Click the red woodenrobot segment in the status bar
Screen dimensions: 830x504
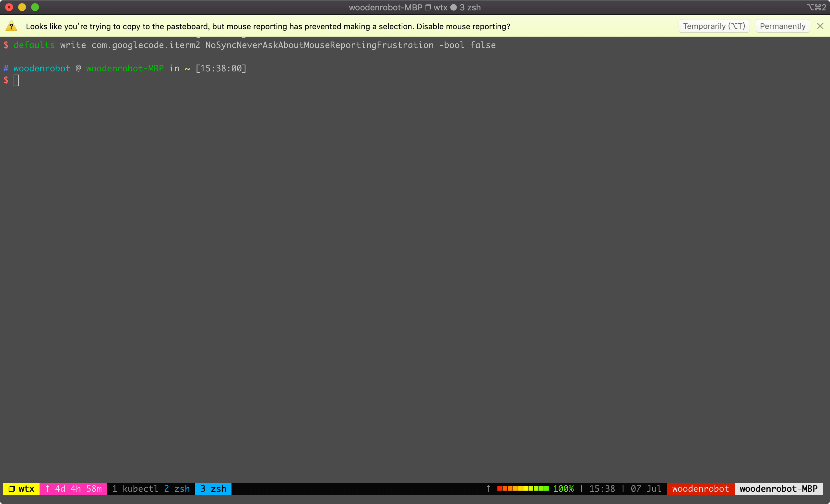tap(700, 489)
